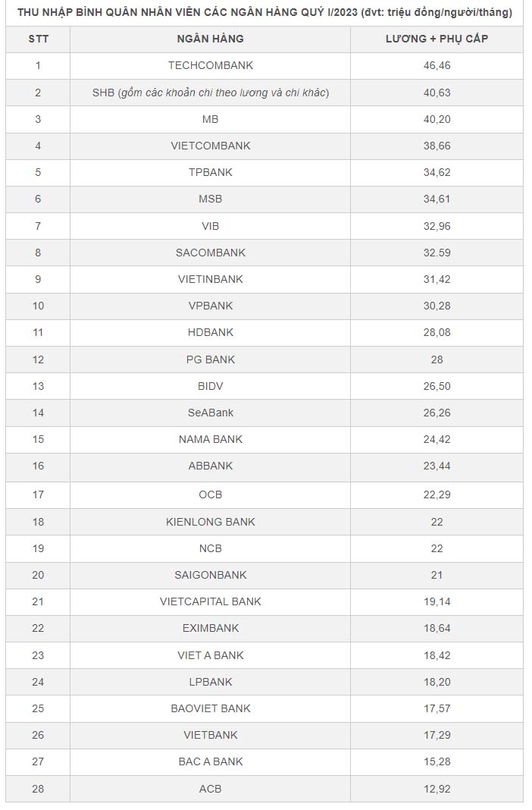Select the SeABank name cell
This screenshot has height=810, width=532.
coord(210,413)
